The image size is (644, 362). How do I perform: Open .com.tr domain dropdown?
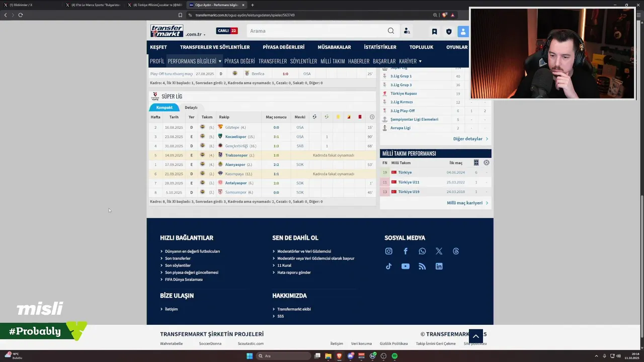[x=195, y=35]
